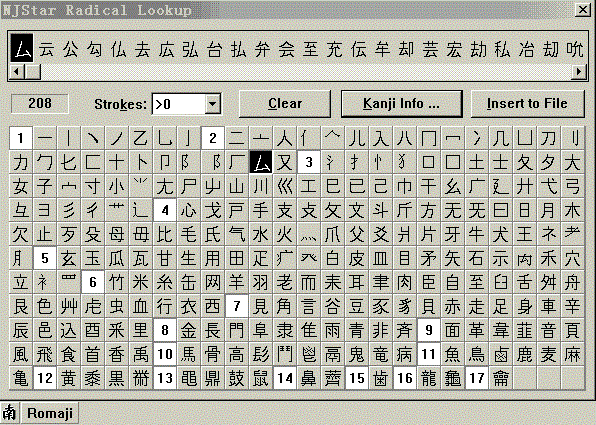Select the 又 radical next to the highlighted one
Viewport: 596px width, 425px height.
point(285,163)
